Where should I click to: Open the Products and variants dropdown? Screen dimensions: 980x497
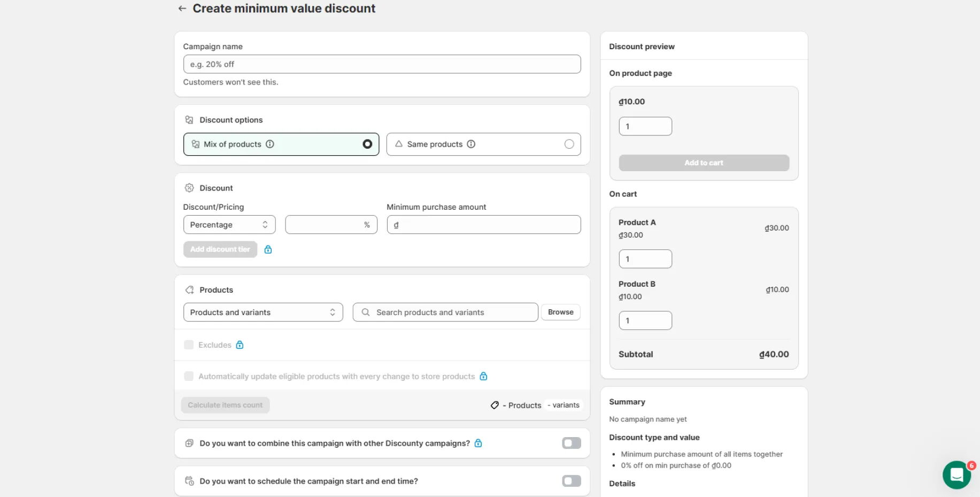(x=263, y=312)
